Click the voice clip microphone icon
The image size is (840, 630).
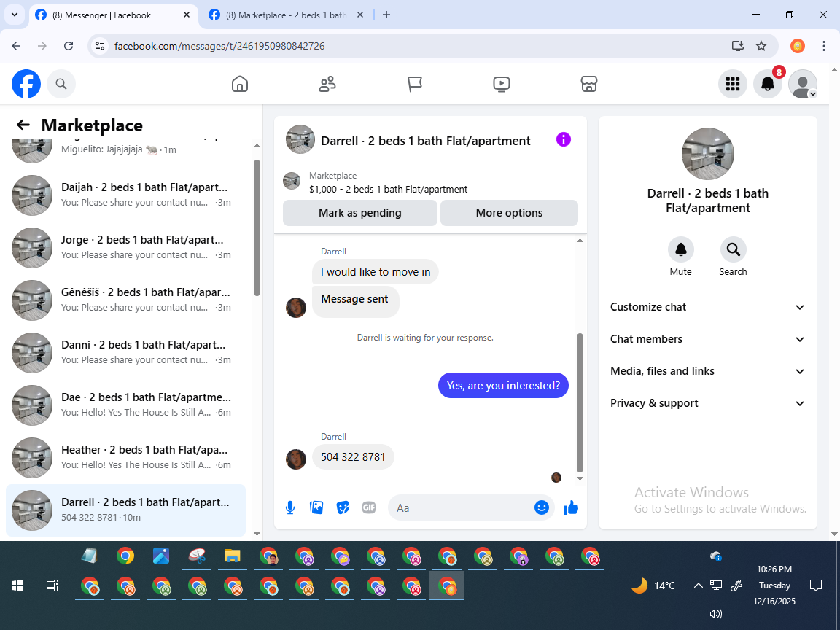tap(289, 507)
